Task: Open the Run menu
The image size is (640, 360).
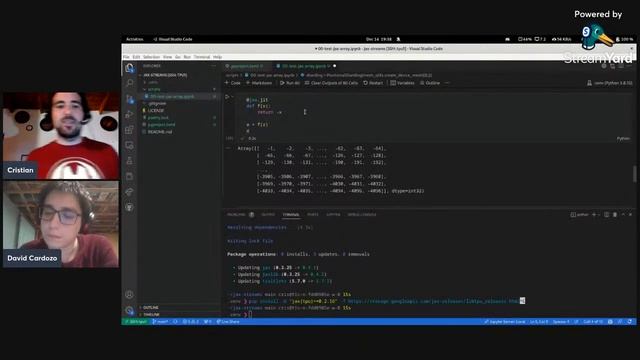Action: pyautogui.click(x=187, y=57)
